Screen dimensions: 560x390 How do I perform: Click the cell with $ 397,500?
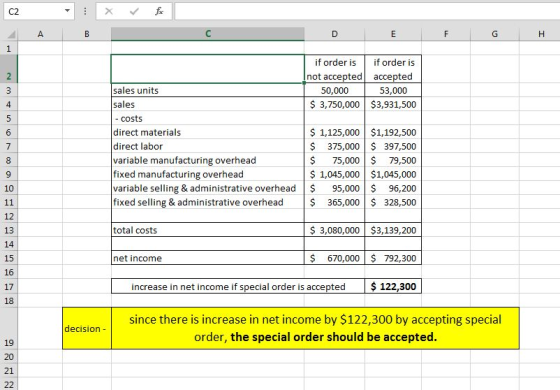(393, 146)
